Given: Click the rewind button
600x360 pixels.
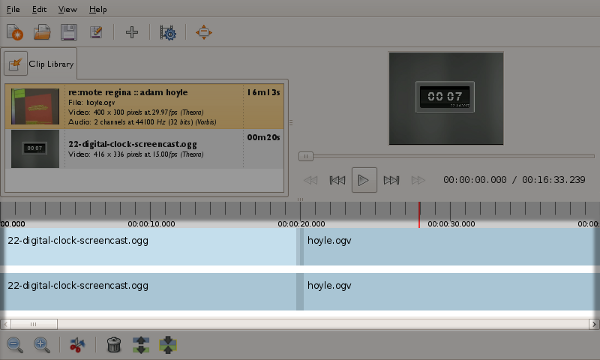Looking at the screenshot, I should point(310,180).
